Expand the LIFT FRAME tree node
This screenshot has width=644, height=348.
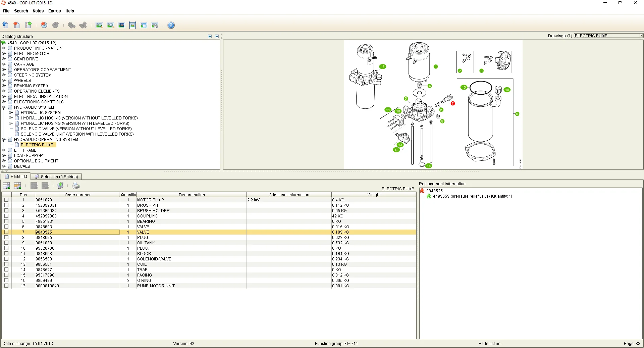click(x=4, y=150)
